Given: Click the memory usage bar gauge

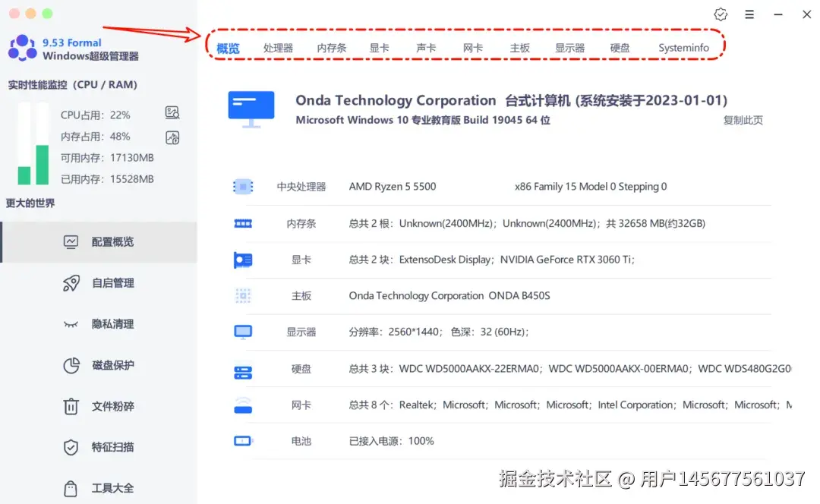Looking at the screenshot, I should 42,143.
